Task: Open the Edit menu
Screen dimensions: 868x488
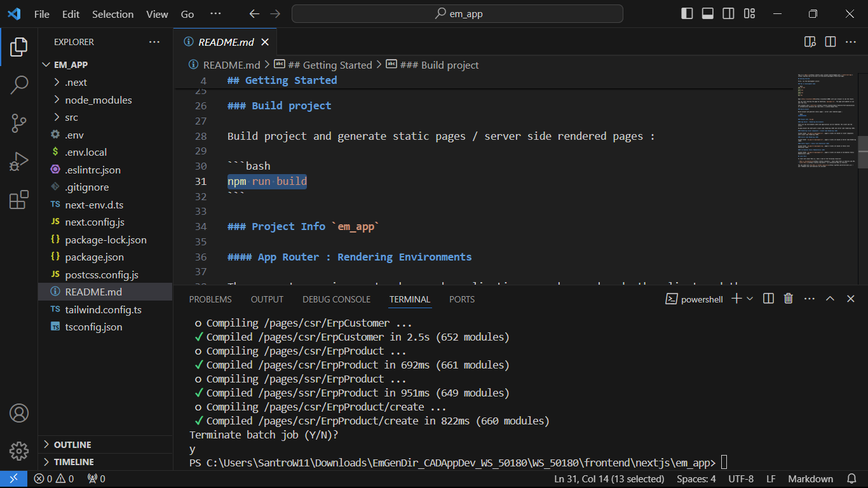Action: pyautogui.click(x=71, y=14)
